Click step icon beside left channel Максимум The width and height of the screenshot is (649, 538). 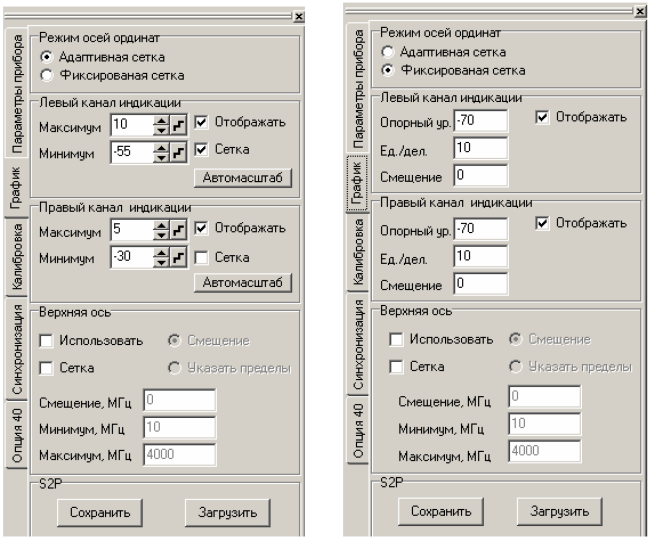tap(178, 125)
